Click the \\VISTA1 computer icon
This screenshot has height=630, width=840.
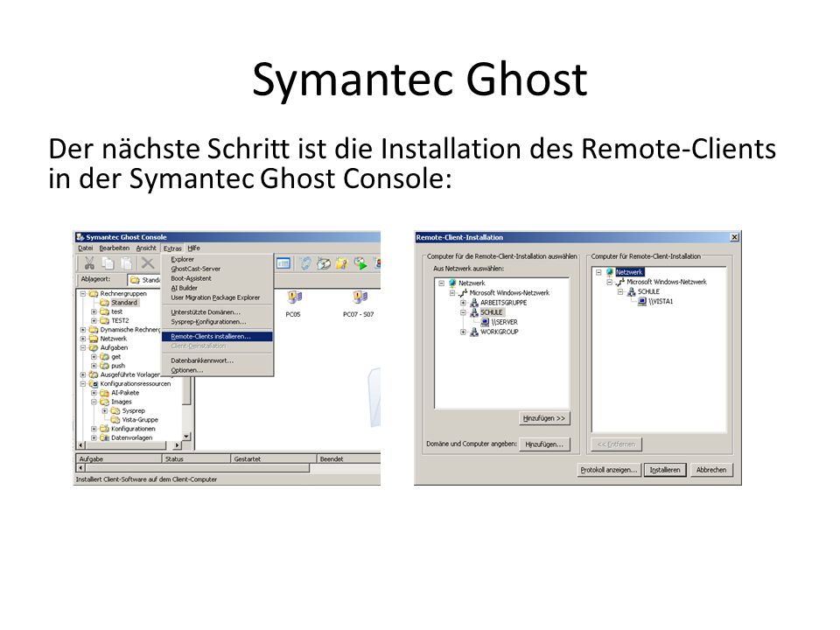pyautogui.click(x=641, y=302)
